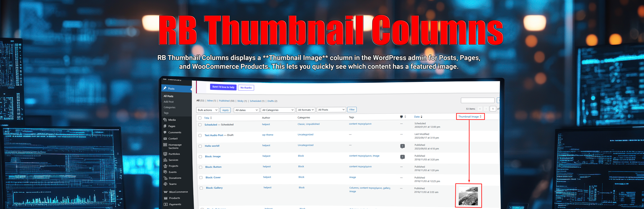Click the Contact envelope icon in sidebar
The height and width of the screenshot is (209, 644).
click(x=165, y=139)
